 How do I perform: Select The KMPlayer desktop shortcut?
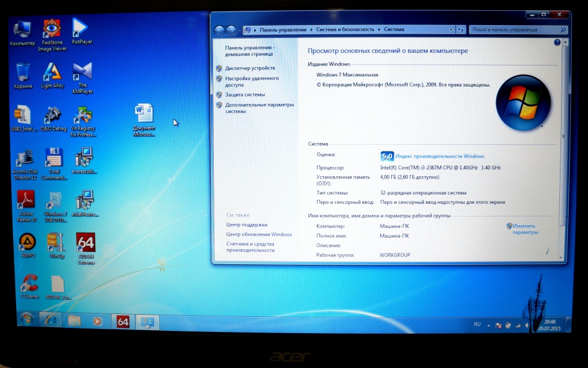click(x=83, y=78)
